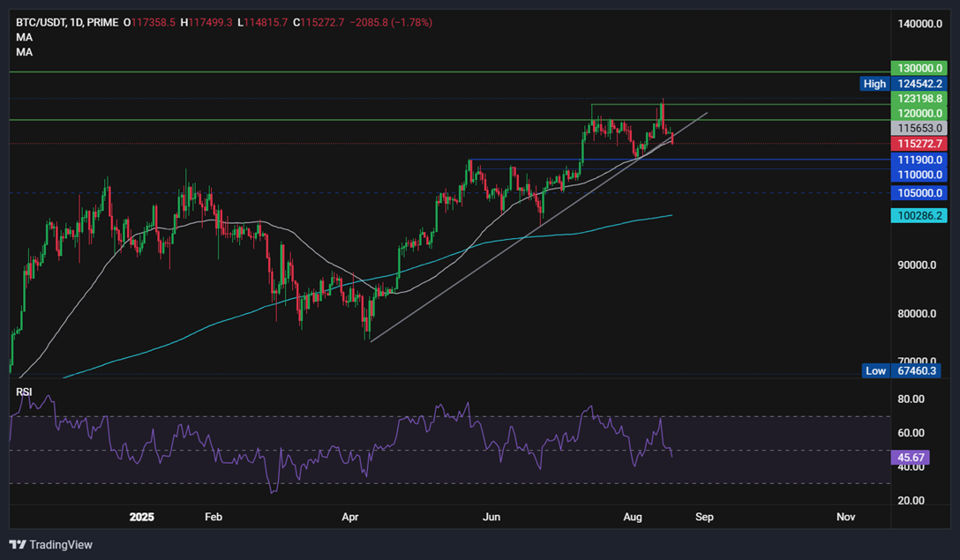Click the purple RSI value 45.67 label
Viewport: 960px width, 560px height.
(x=910, y=457)
